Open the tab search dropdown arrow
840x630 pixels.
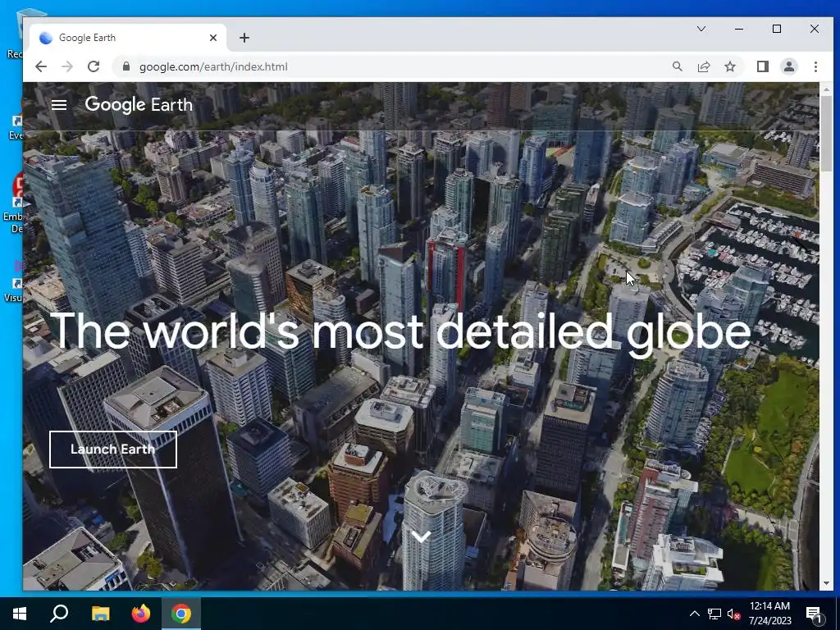[x=701, y=29]
